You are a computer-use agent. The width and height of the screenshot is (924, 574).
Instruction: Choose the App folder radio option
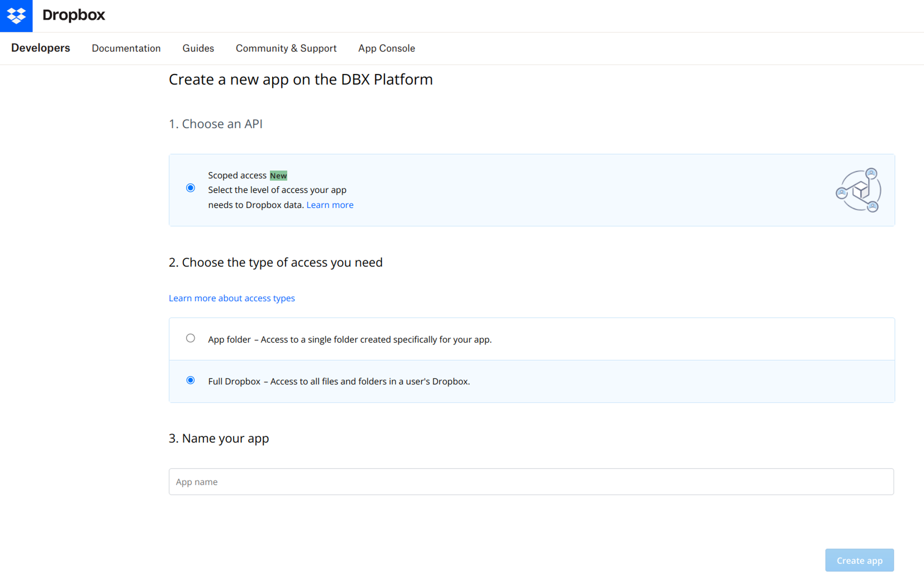coord(190,338)
